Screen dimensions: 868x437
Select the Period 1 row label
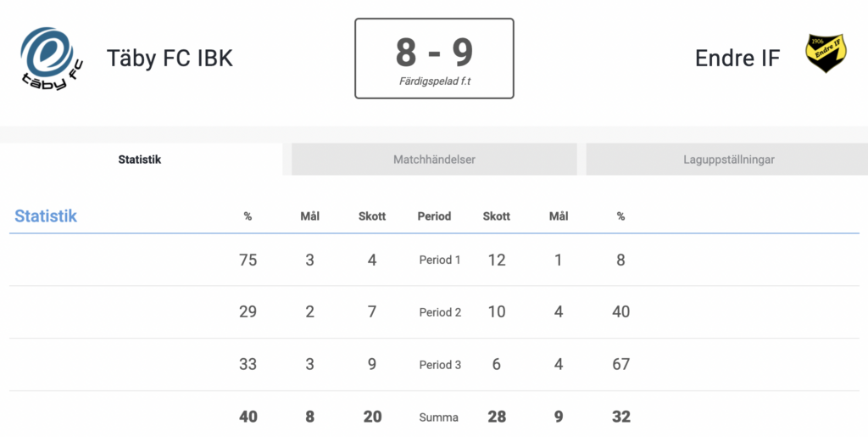click(440, 260)
